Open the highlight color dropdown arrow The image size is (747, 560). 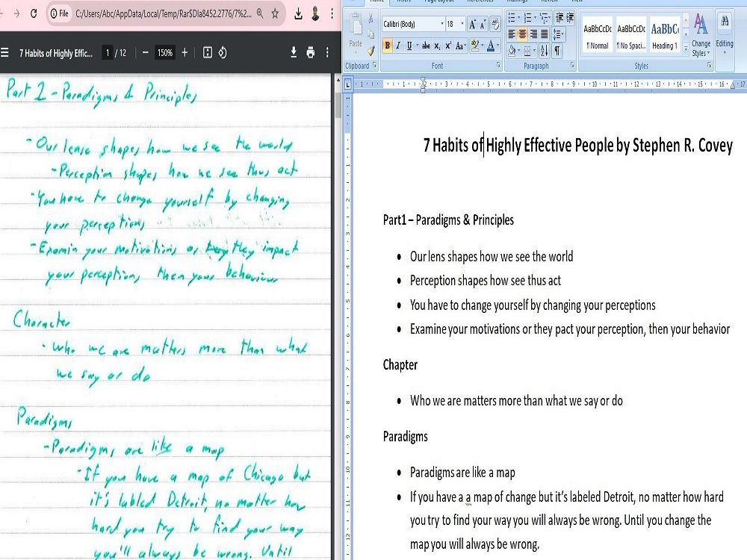(x=483, y=46)
